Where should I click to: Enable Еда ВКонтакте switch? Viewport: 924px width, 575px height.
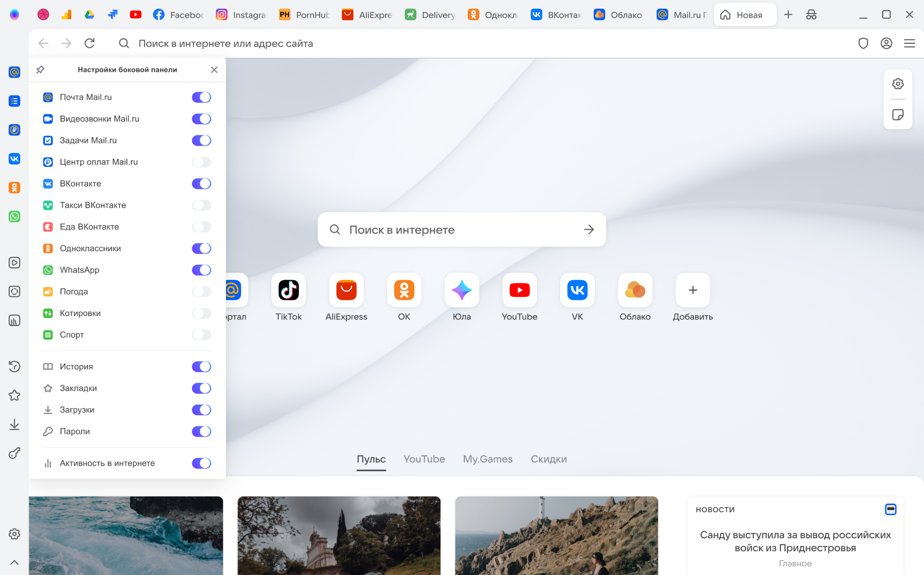[201, 227]
